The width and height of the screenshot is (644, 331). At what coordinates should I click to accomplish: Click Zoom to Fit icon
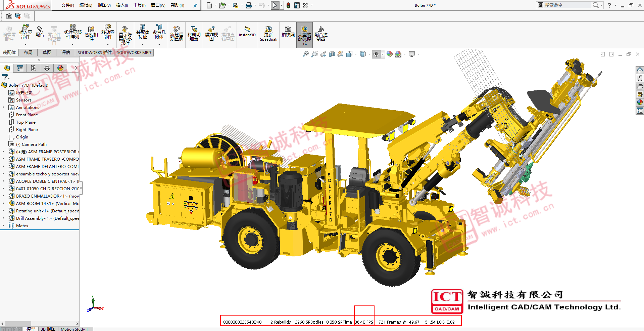(306, 54)
